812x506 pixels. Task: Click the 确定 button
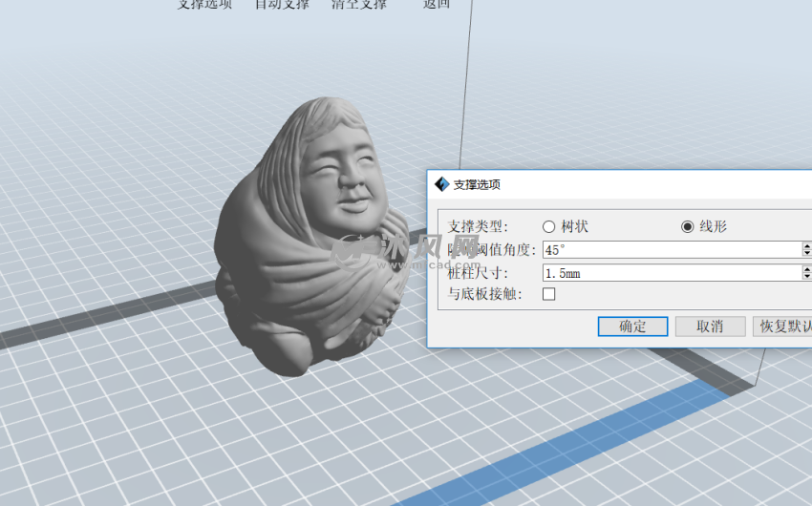point(632,327)
